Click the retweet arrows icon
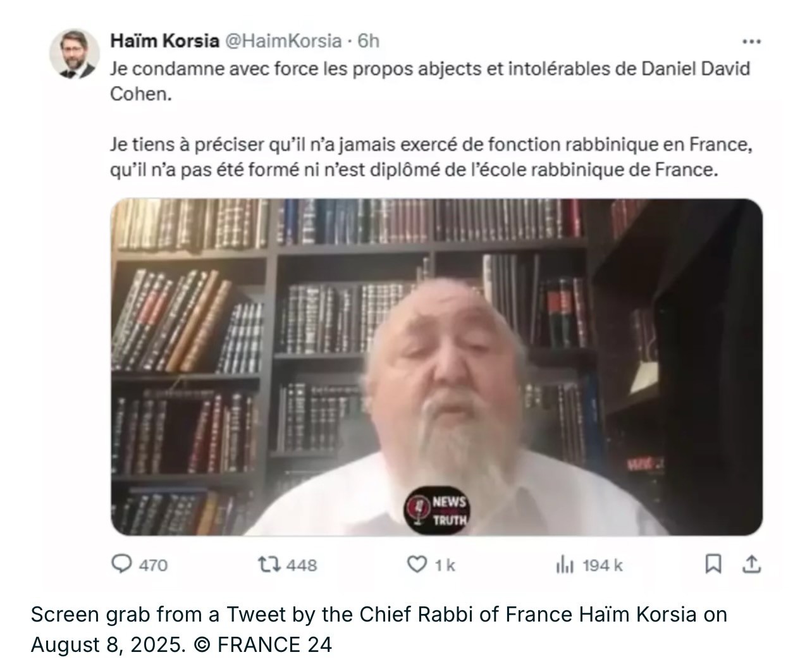Screen dimensions: 812x669 (269, 564)
